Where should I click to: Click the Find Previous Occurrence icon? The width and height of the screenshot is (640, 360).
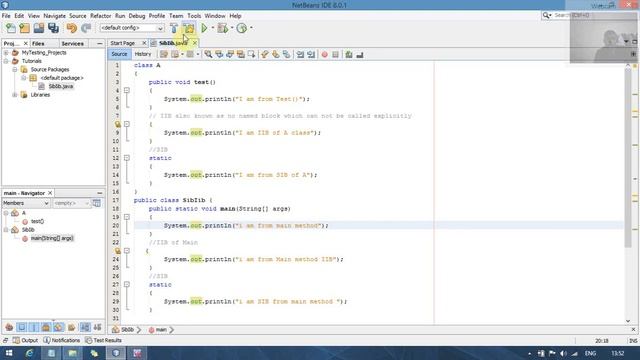(x=219, y=54)
